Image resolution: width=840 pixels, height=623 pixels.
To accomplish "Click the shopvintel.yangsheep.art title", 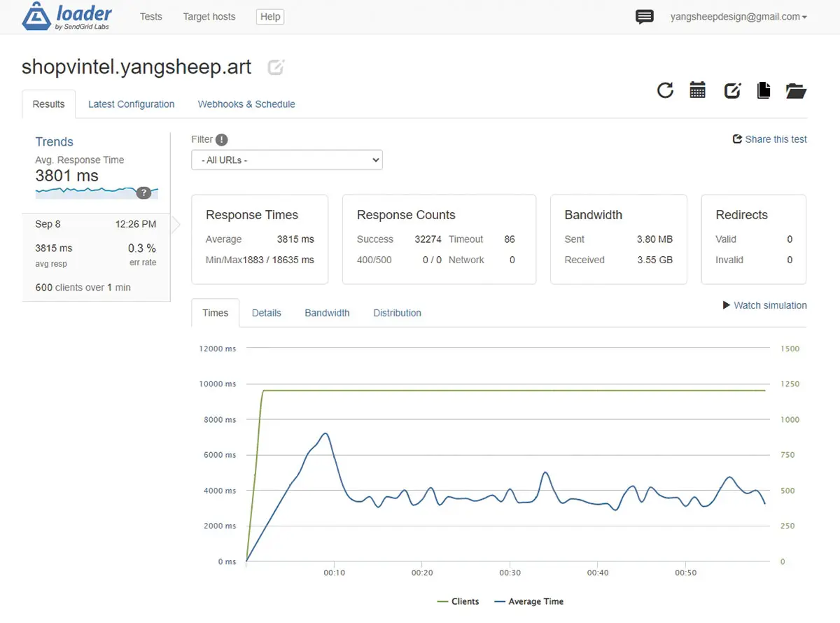I will [136, 66].
